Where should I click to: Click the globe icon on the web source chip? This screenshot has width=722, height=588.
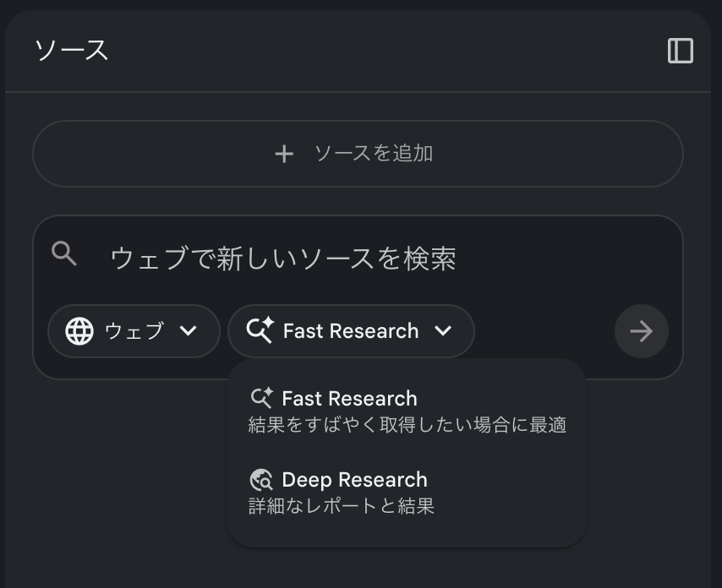(80, 331)
